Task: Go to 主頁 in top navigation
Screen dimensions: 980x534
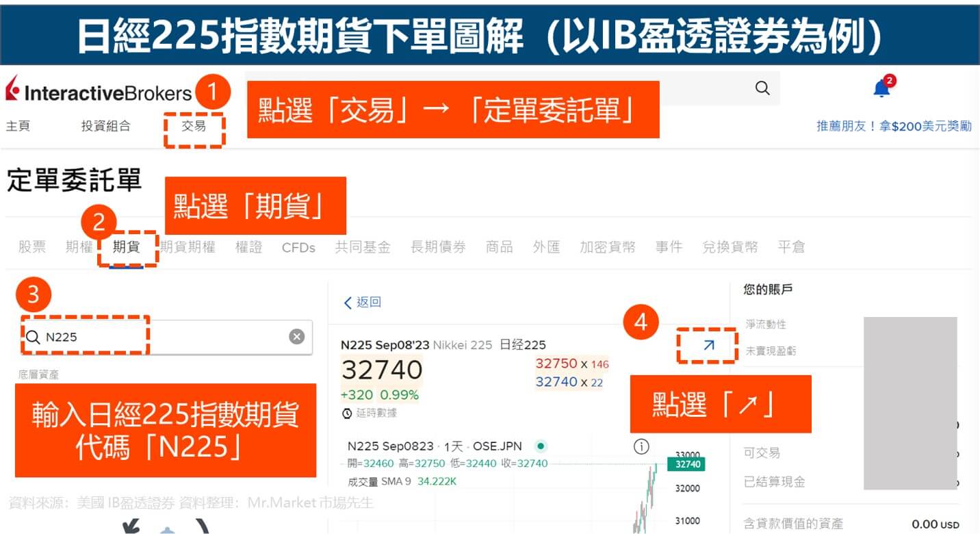Action: point(18,126)
